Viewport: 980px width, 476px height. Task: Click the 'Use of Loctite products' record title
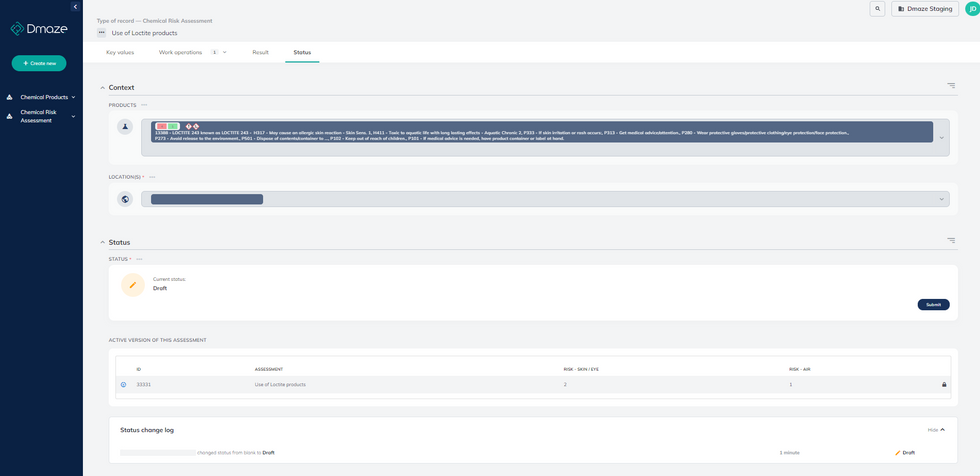[x=144, y=32]
